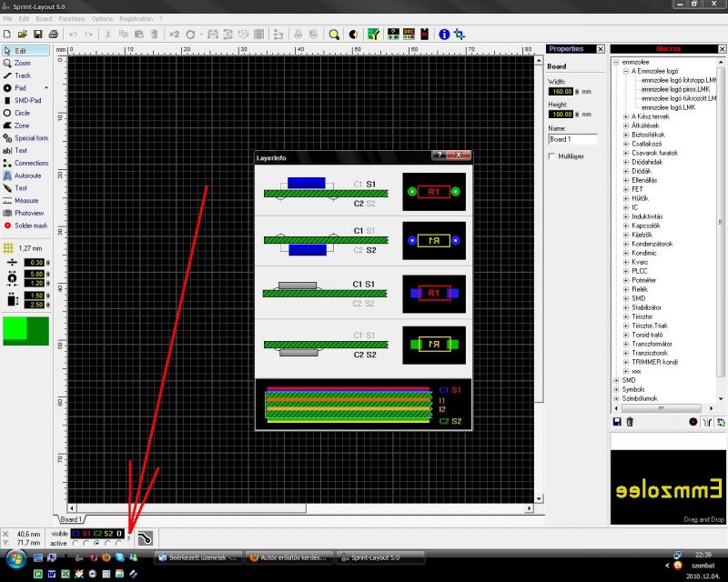Image resolution: width=728 pixels, height=582 pixels.
Task: Expand the Symbols tree node
Action: pos(616,389)
